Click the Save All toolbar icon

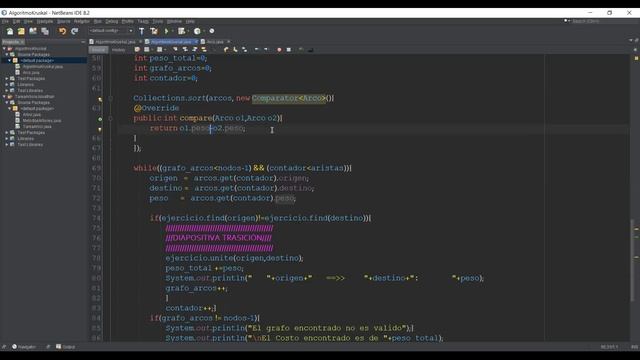45,31
